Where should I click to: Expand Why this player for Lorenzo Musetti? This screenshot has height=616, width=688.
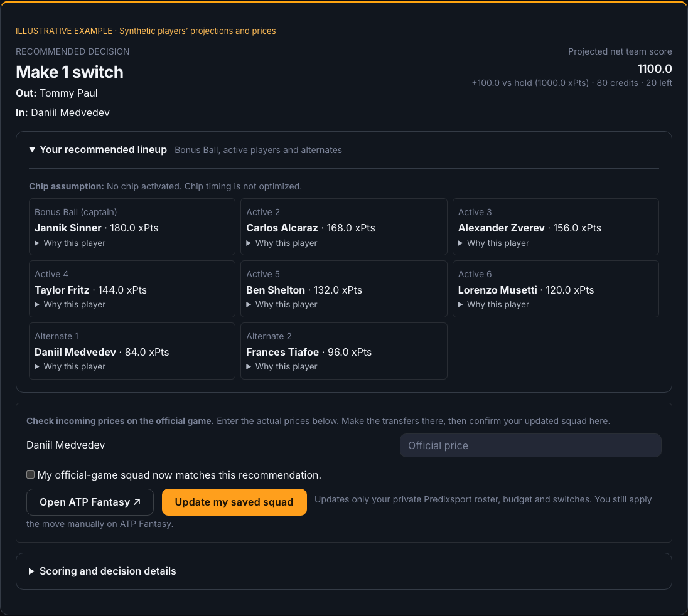[x=493, y=304]
